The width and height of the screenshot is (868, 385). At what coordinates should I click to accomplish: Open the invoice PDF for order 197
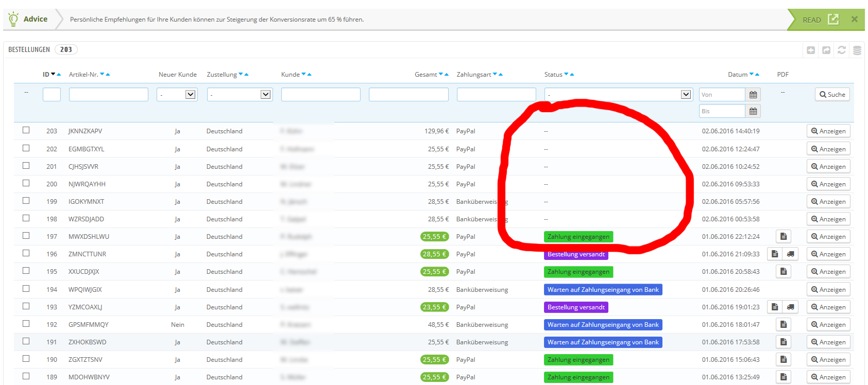[x=784, y=237]
